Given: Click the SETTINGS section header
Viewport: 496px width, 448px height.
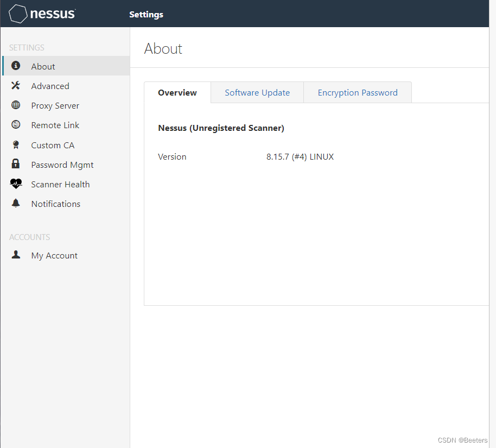Looking at the screenshot, I should (27, 47).
